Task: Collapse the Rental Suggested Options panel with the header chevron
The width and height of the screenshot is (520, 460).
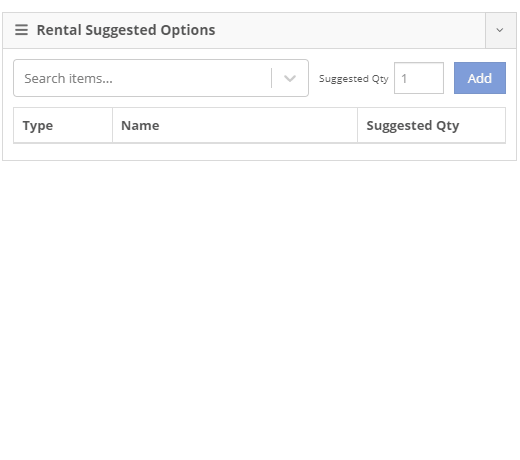Action: (x=500, y=30)
